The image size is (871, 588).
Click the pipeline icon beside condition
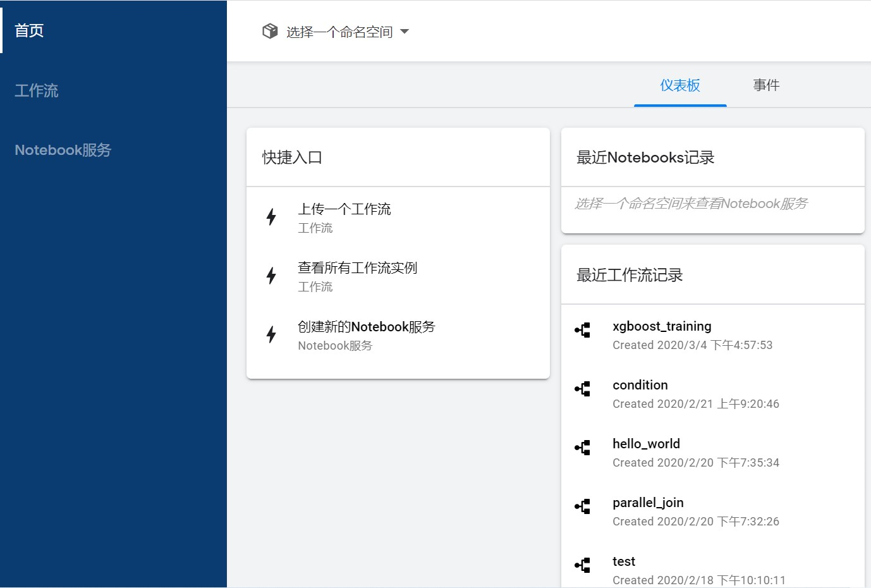point(582,388)
